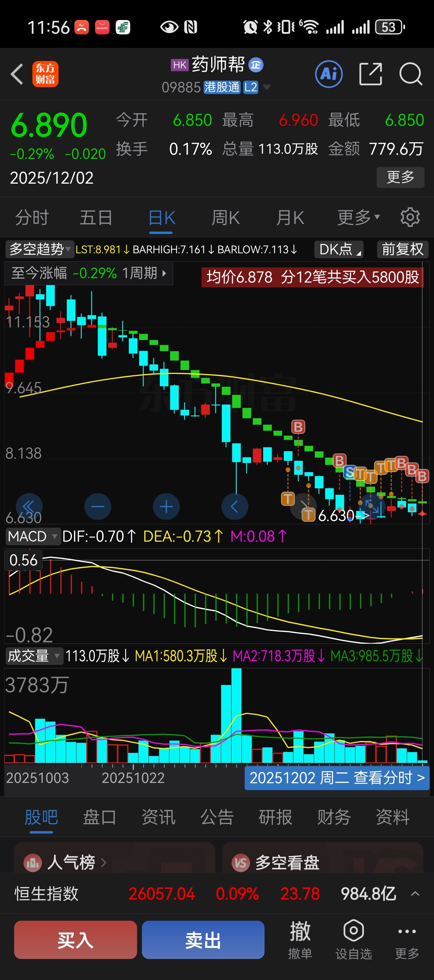This screenshot has height=980, width=434.
Task: Tap the LST:8.981 indicator value
Action: [102, 249]
